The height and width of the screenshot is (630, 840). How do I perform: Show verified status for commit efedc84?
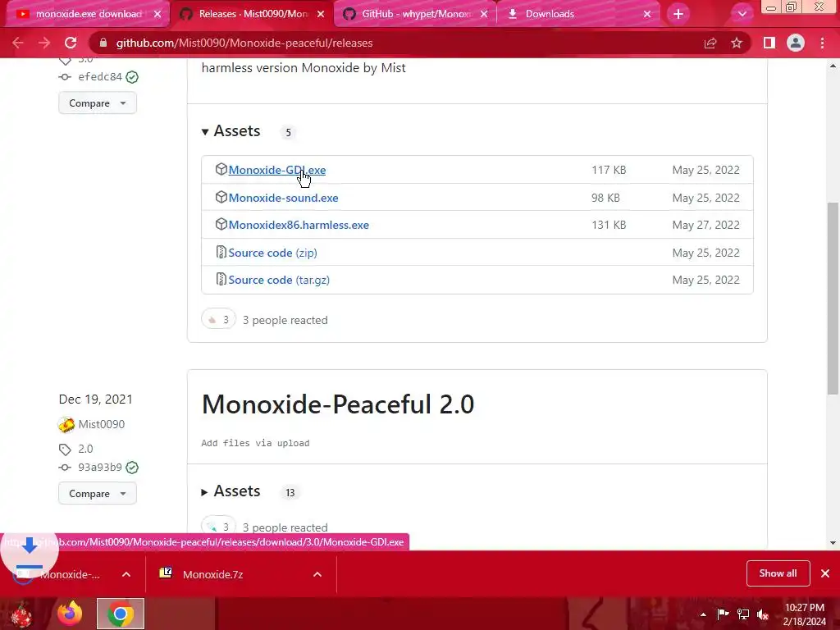[x=132, y=77]
